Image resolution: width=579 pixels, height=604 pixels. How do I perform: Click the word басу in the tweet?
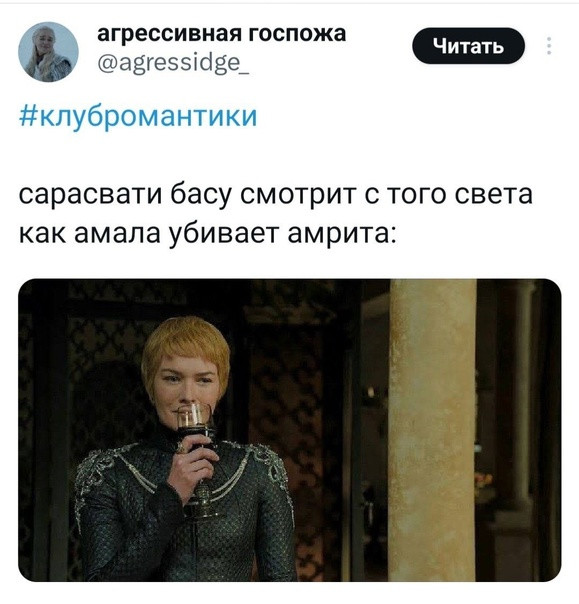tap(201, 195)
